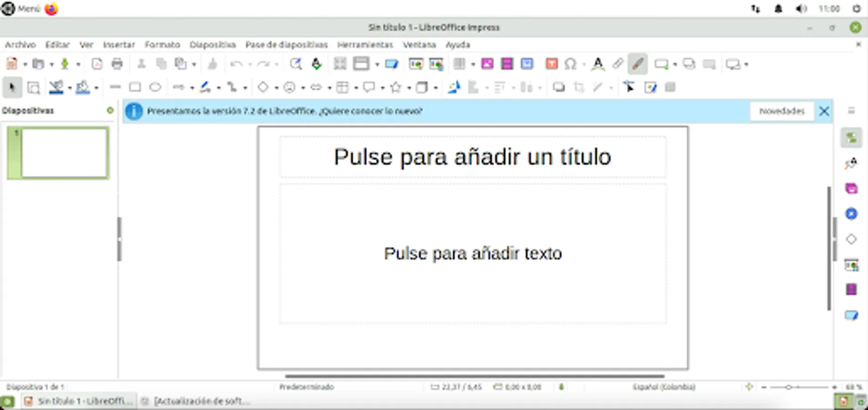
Task: Toggle Show Draw Functions pencil button
Action: (x=637, y=64)
